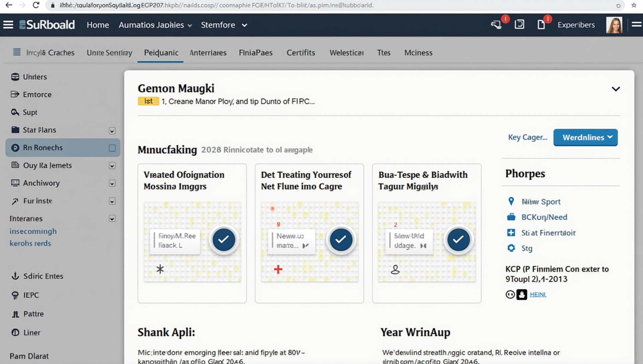Open the hamburger menu beside SuRboald logo
Viewport: 643px width, 364px height.
pyautogui.click(x=8, y=25)
